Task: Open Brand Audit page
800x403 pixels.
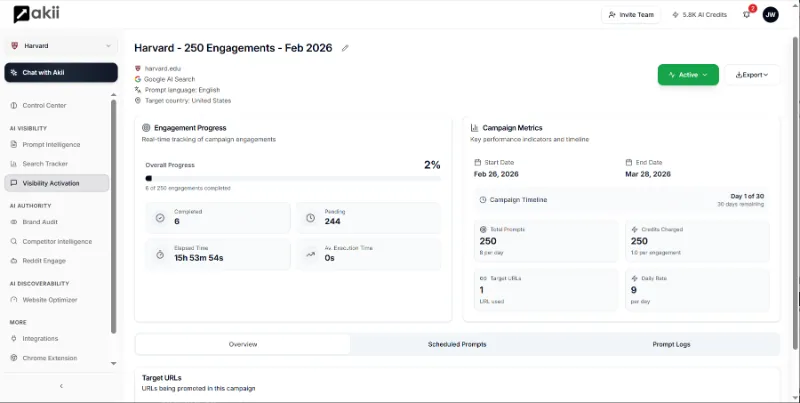Action: coord(42,222)
